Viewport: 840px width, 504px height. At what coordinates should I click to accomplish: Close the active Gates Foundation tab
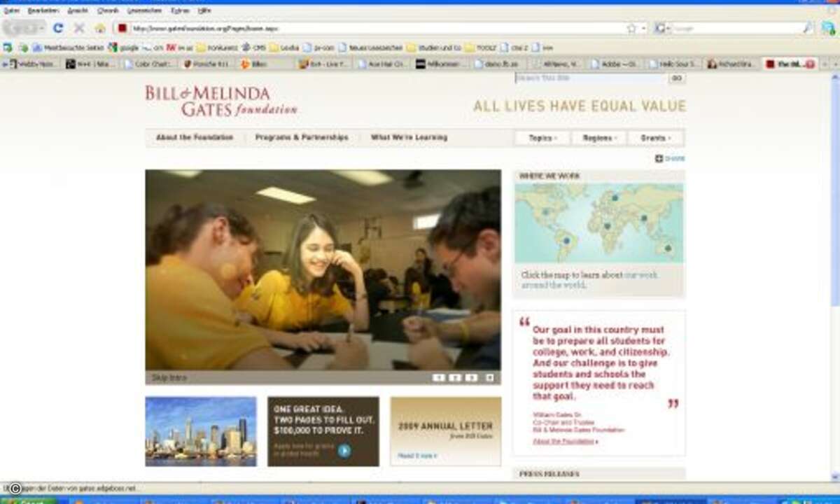coord(811,64)
